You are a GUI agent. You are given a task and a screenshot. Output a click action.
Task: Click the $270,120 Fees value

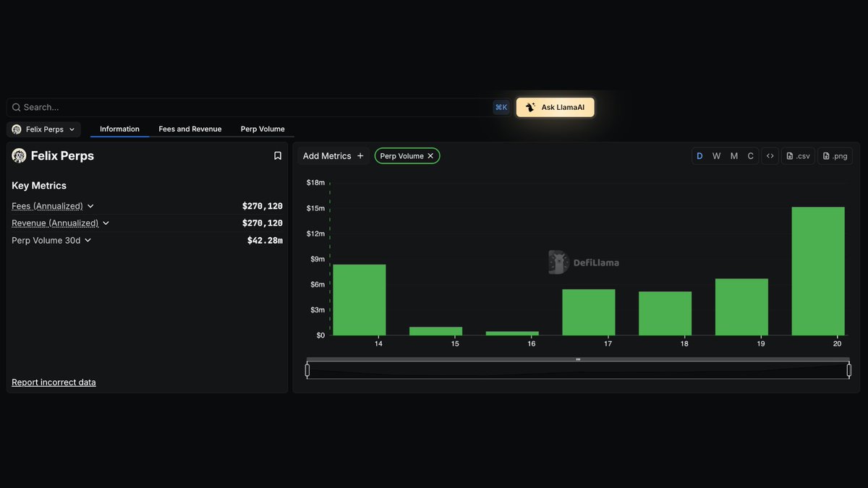click(263, 206)
